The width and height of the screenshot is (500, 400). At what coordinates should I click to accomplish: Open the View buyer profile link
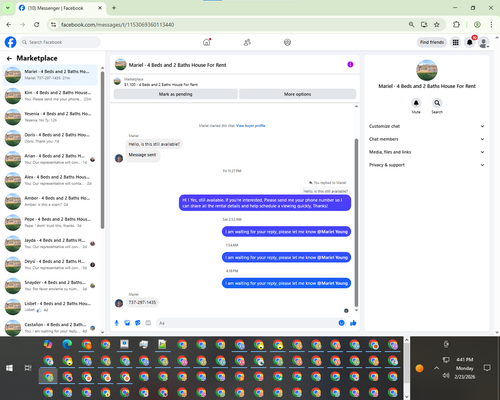point(251,126)
